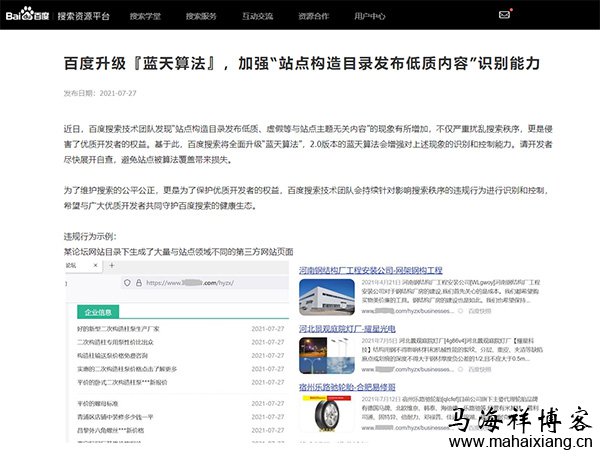Open the 互动交流 menu

point(258,16)
